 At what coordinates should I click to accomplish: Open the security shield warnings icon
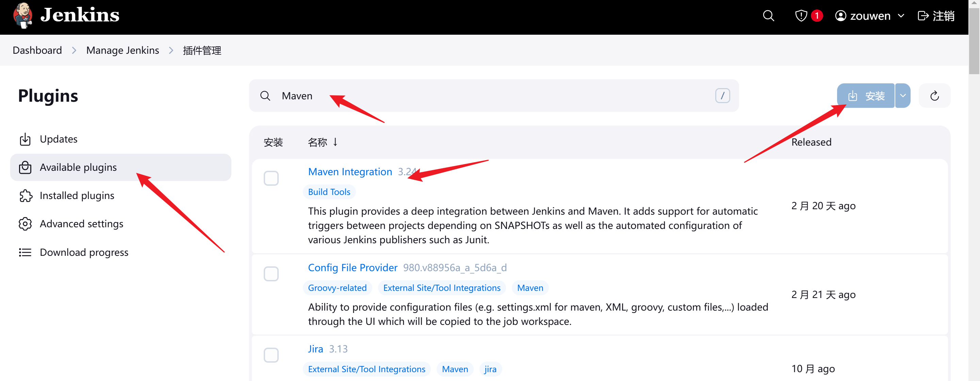coord(801,16)
